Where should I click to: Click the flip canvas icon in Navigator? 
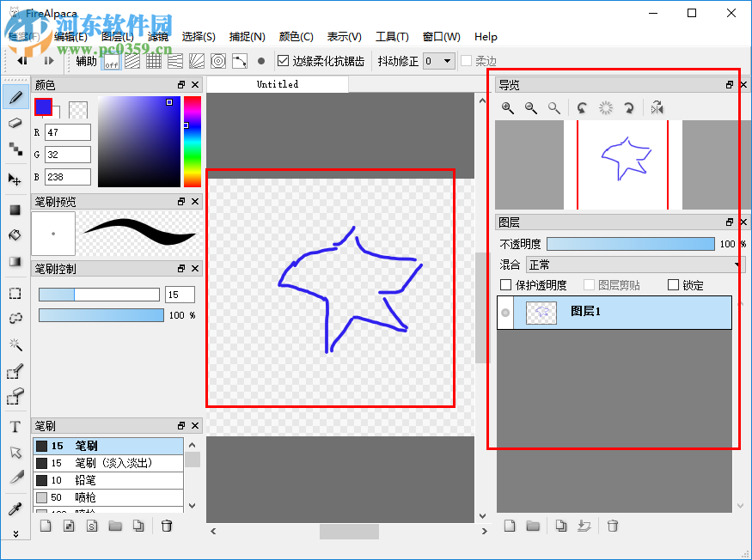[657, 108]
